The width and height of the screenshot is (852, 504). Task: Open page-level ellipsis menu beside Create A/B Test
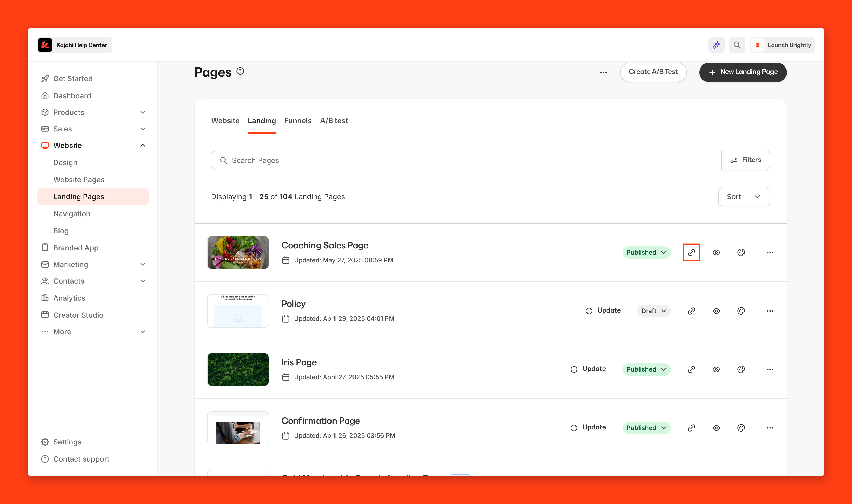[603, 72]
